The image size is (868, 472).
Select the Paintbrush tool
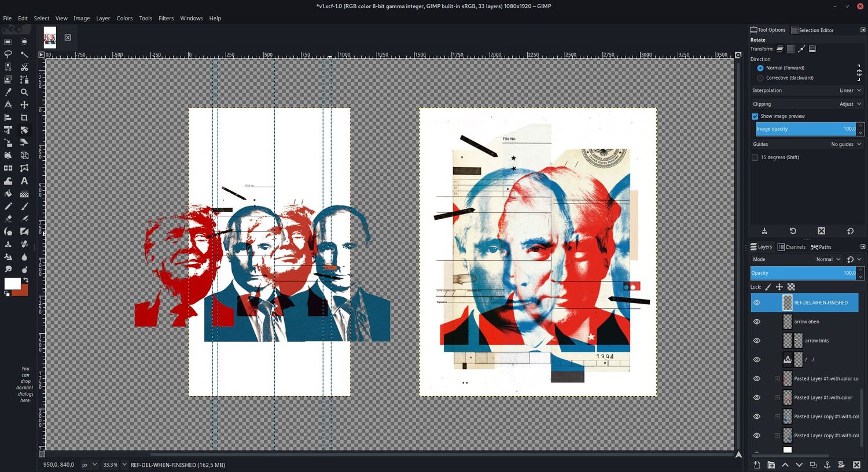coord(24,207)
